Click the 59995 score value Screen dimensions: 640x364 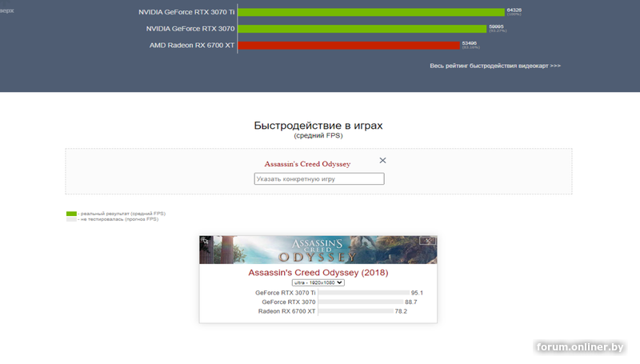click(496, 26)
